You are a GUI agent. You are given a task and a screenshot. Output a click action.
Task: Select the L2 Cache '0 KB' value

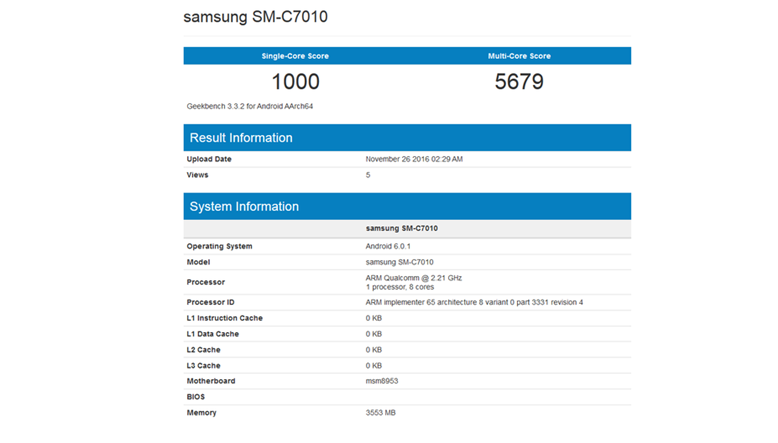pyautogui.click(x=374, y=350)
